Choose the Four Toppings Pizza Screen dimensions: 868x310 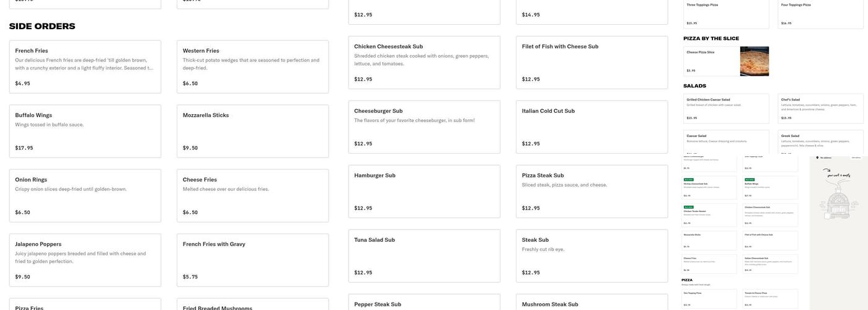point(820,14)
